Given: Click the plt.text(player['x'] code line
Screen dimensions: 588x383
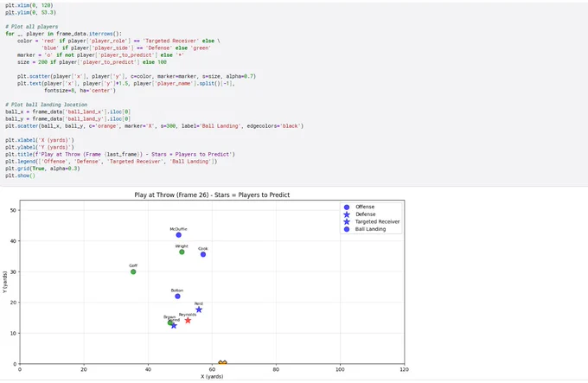Looking at the screenshot, I should point(125,84).
